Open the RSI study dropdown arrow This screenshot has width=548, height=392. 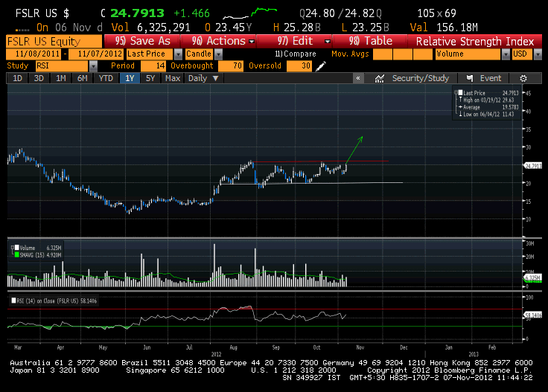point(93,66)
